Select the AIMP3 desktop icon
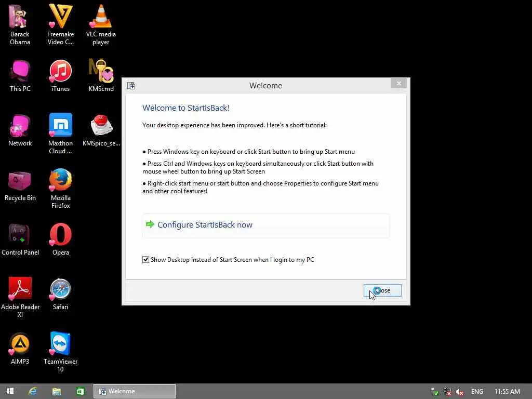This screenshot has width=532, height=399. [x=20, y=349]
